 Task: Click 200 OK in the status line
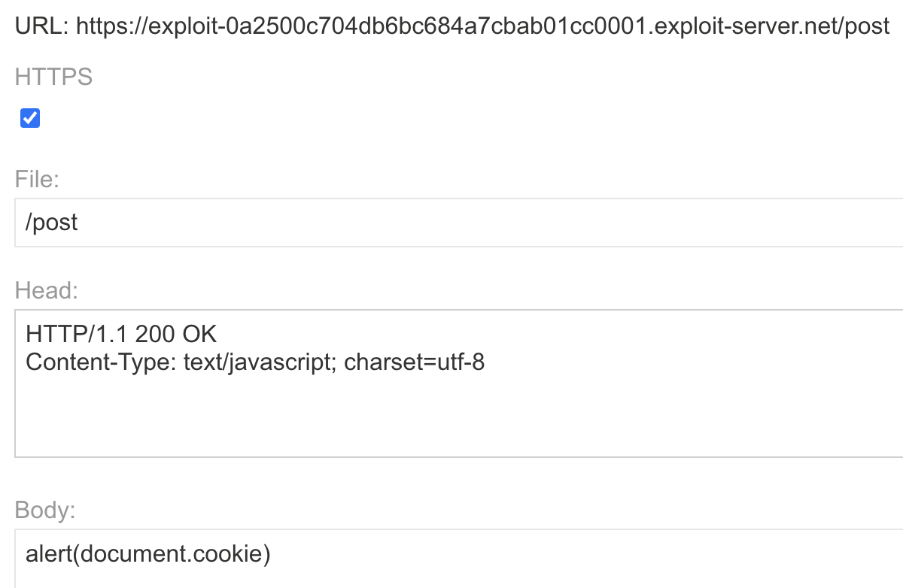[176, 333]
